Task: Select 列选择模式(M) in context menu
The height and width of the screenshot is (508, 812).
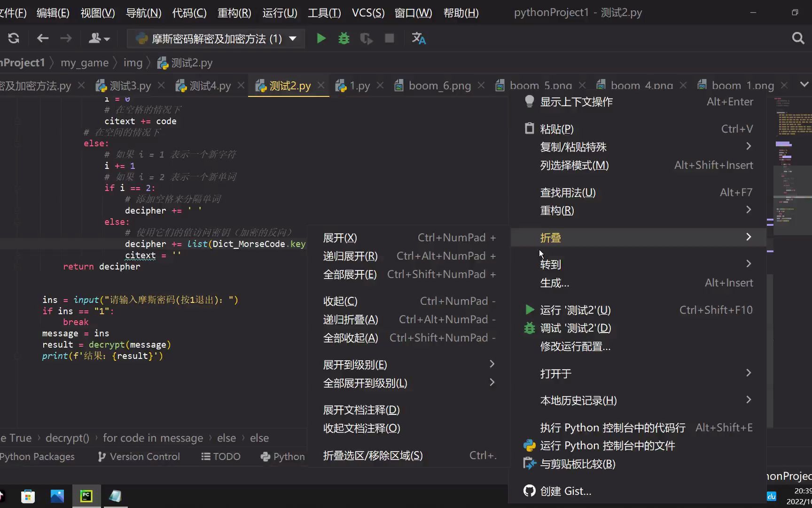Action: [x=638, y=165]
